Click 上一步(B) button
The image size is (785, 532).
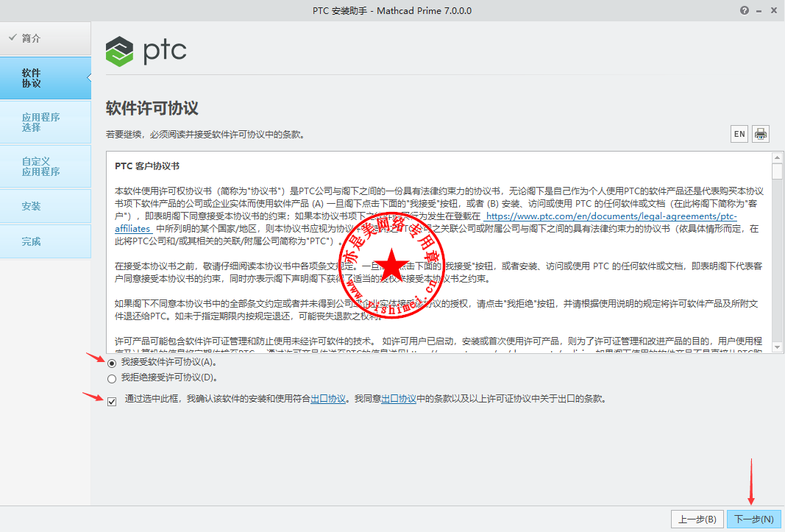[697, 519]
